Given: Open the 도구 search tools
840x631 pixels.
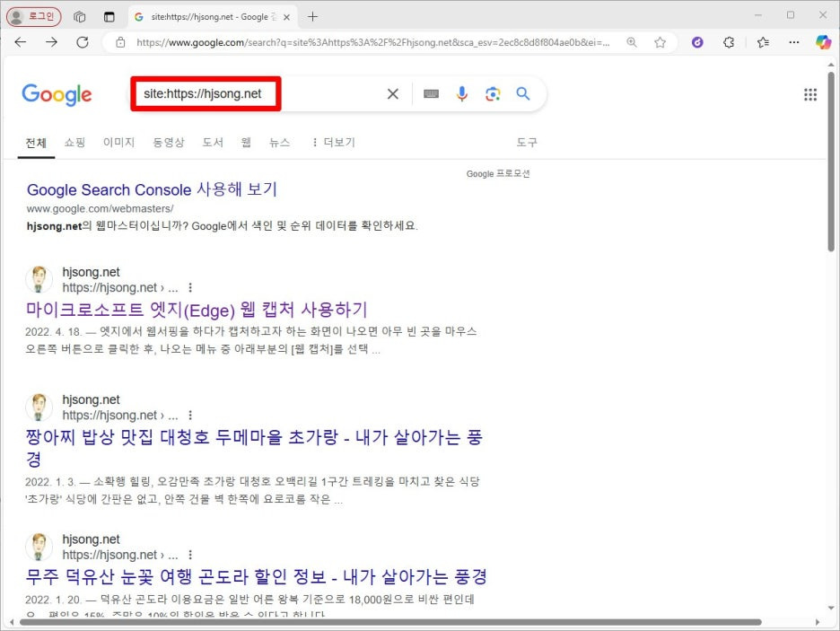Looking at the screenshot, I should click(527, 143).
